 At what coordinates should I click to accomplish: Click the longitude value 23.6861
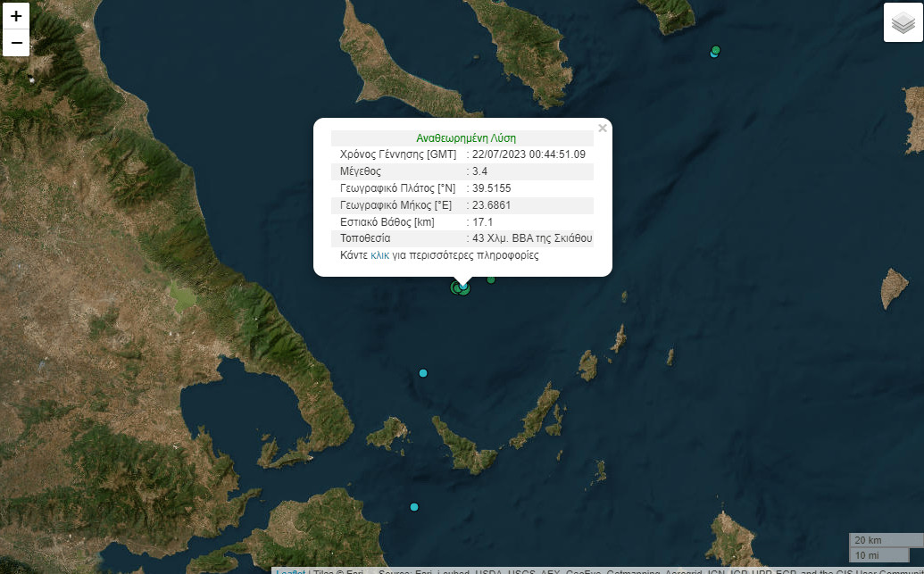492,205
